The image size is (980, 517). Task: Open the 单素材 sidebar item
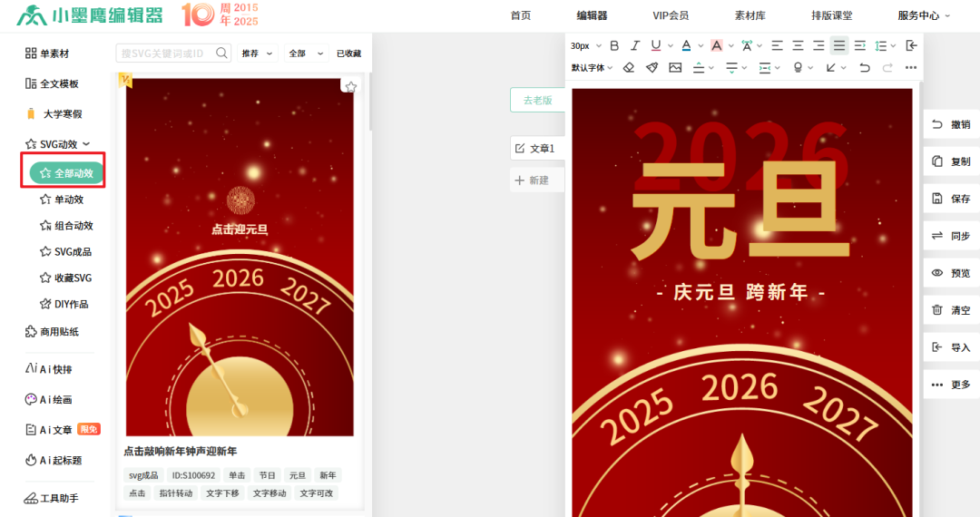click(47, 54)
